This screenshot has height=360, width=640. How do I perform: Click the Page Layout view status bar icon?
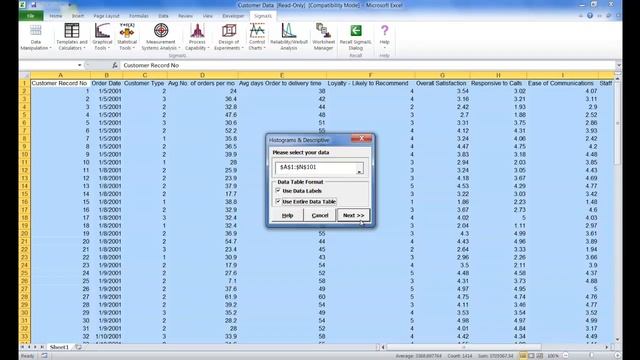pos(531,356)
